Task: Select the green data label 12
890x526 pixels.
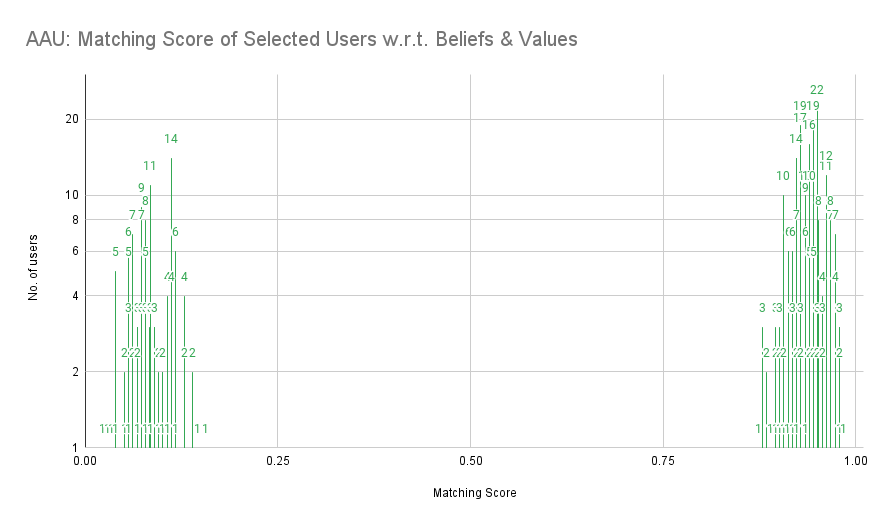Action: point(826,156)
